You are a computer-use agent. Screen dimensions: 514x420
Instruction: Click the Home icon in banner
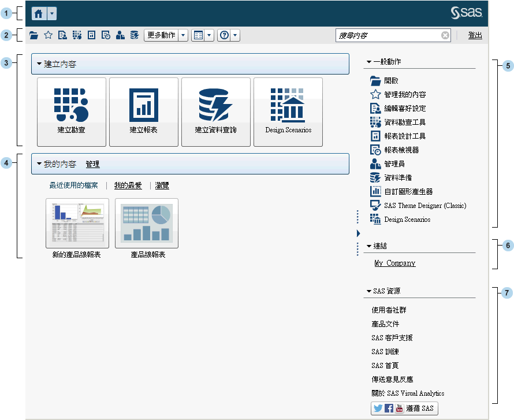pyautogui.click(x=39, y=13)
